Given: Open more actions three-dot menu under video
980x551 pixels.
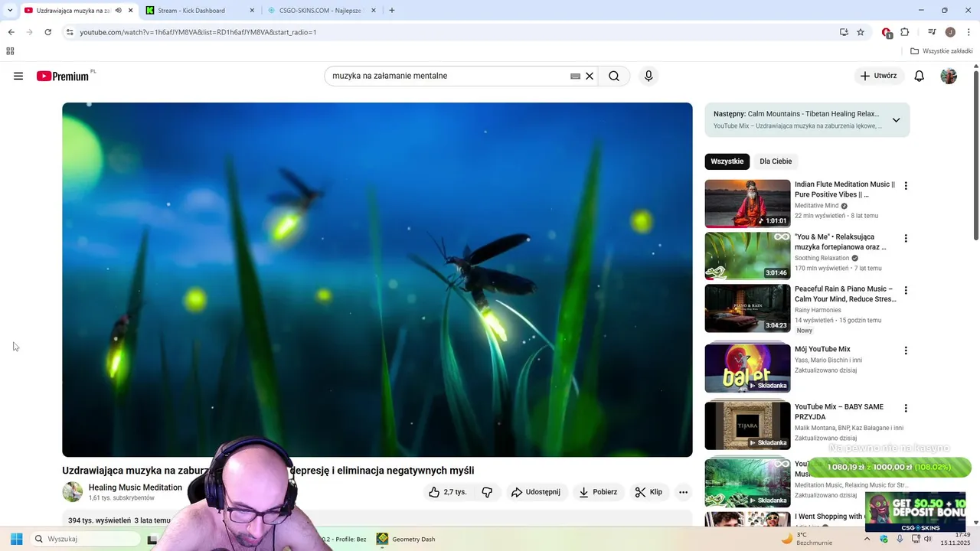Looking at the screenshot, I should point(684,492).
